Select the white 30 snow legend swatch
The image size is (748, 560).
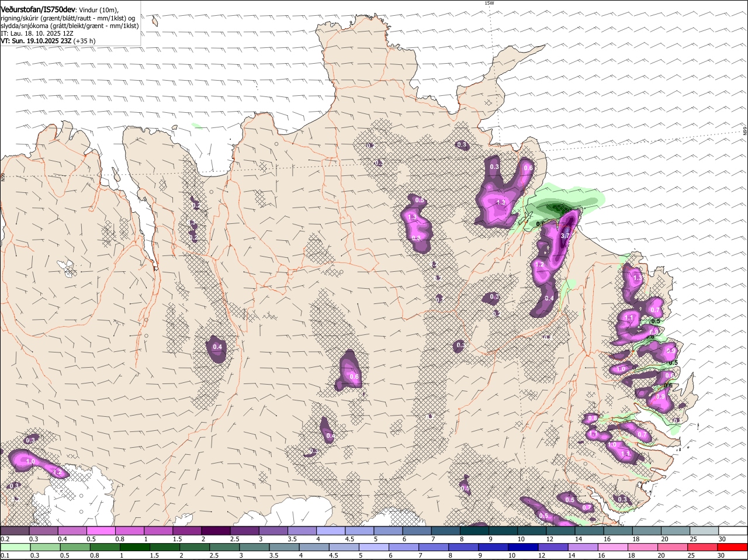point(733,531)
